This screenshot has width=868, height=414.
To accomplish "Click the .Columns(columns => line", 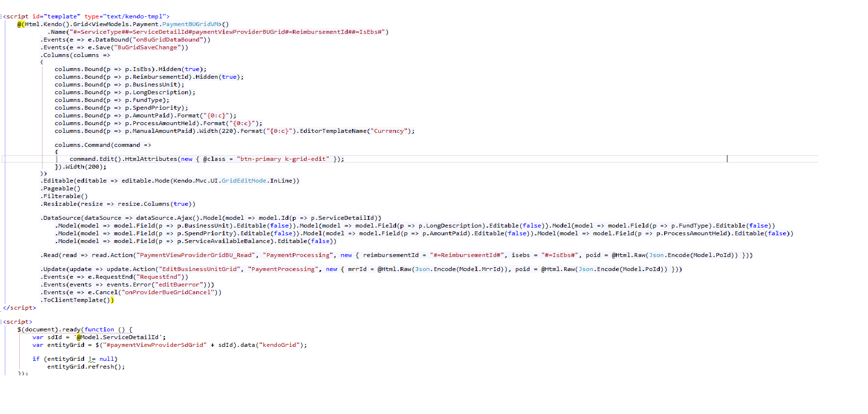I will click(75, 55).
